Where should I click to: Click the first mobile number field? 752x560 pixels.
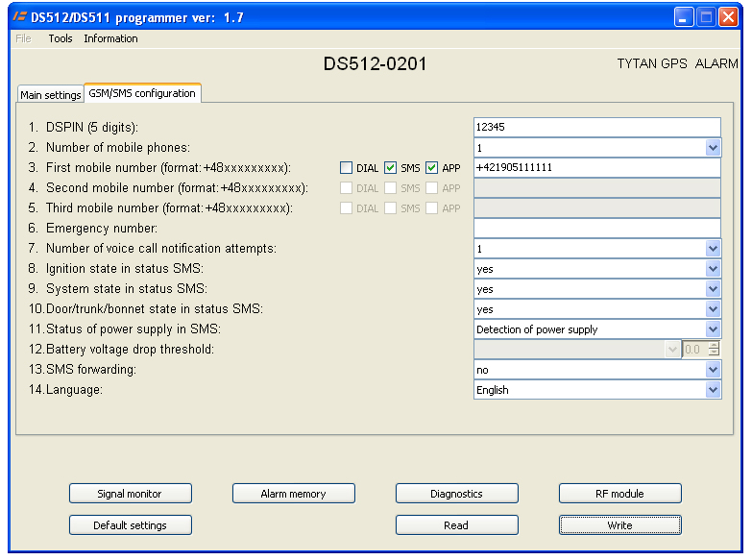point(597,168)
